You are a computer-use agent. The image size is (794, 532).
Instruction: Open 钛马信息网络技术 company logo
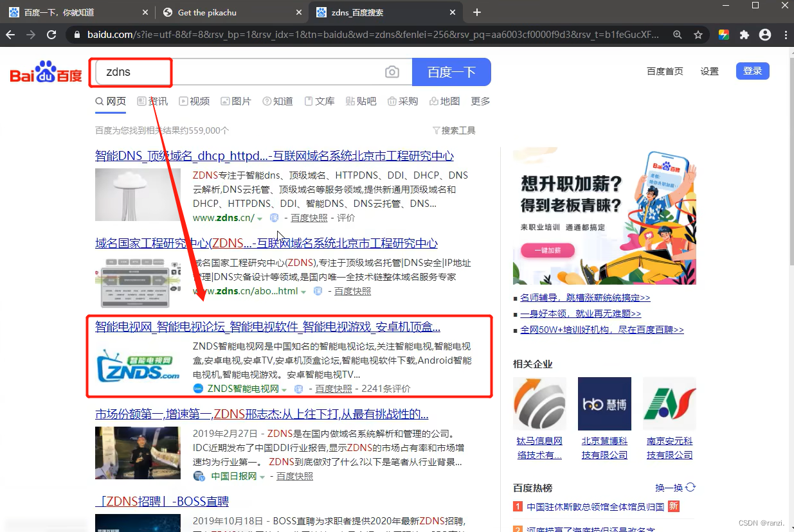pos(539,403)
